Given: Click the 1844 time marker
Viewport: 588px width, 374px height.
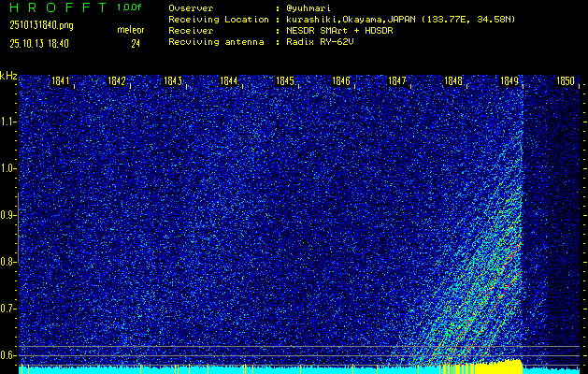Looking at the screenshot, I should coord(229,80).
